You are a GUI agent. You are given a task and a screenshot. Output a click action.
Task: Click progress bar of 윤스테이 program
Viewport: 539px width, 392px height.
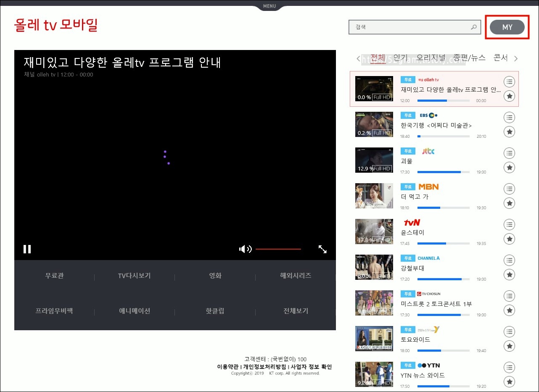click(x=444, y=243)
